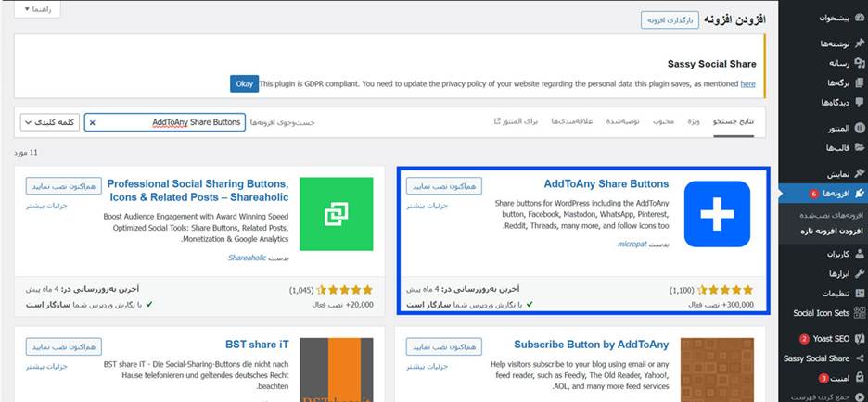868x402 pixels.
Task: Install Subscribe Button by AddToAny now
Action: 444,346
